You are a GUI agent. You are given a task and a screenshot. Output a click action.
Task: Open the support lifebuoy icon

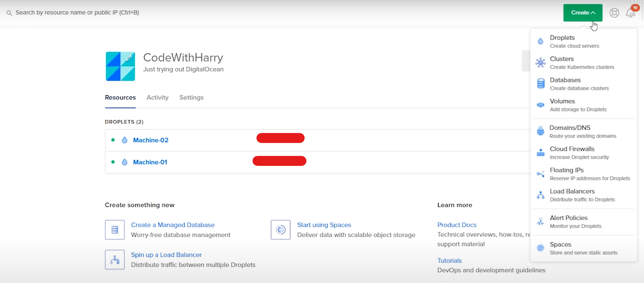pyautogui.click(x=614, y=13)
